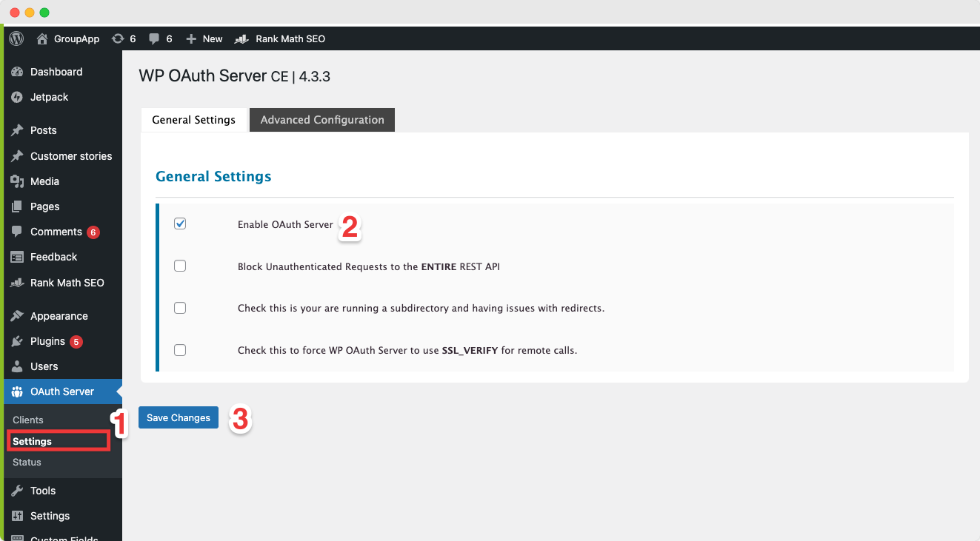
Task: Open the Tools menu link
Action: point(43,491)
